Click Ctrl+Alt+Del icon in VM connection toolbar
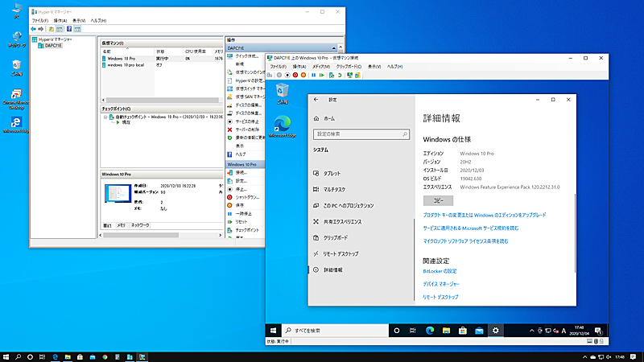Image resolution: width=644 pixels, height=362 pixels. pos(270,75)
